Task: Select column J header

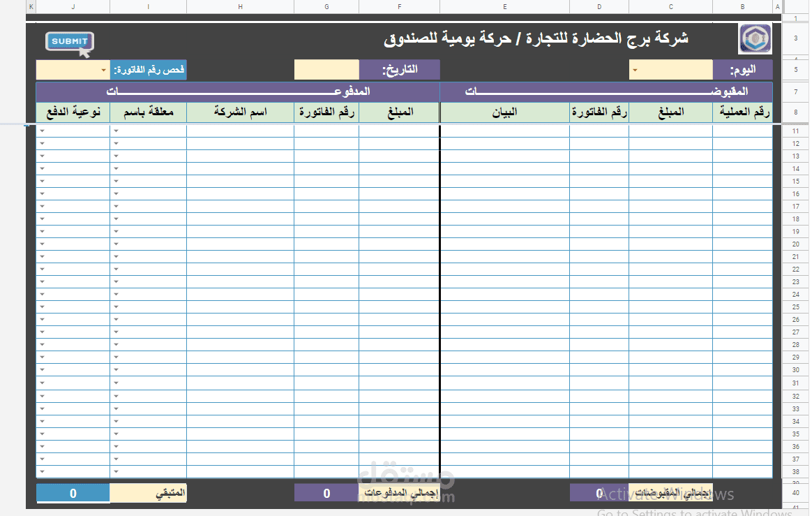Action: coord(73,7)
